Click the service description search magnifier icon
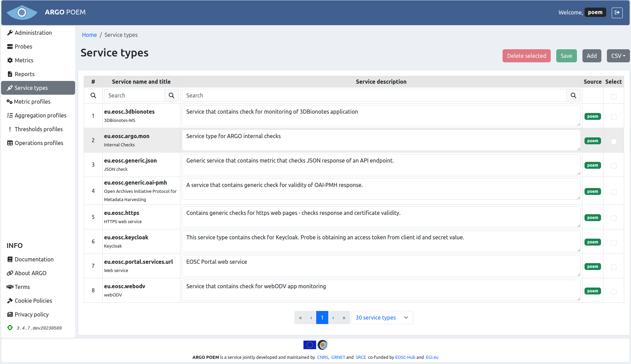The height and width of the screenshot is (364, 631). 573,95
